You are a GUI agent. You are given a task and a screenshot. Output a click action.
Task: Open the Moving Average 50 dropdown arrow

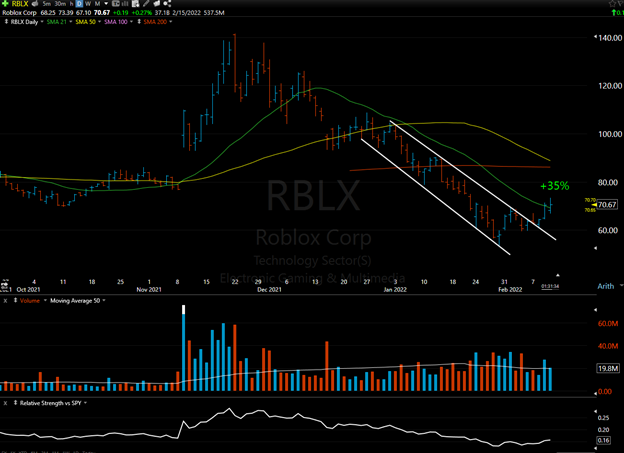coord(104,301)
